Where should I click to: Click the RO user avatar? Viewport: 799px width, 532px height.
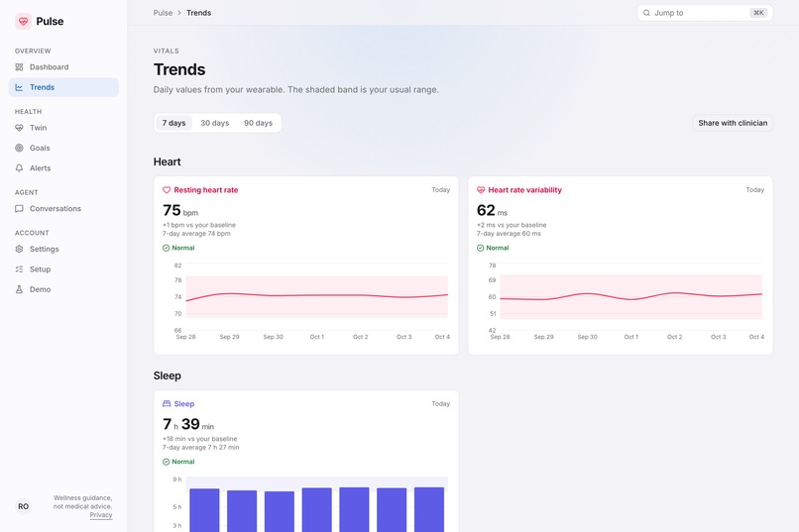pos(23,506)
